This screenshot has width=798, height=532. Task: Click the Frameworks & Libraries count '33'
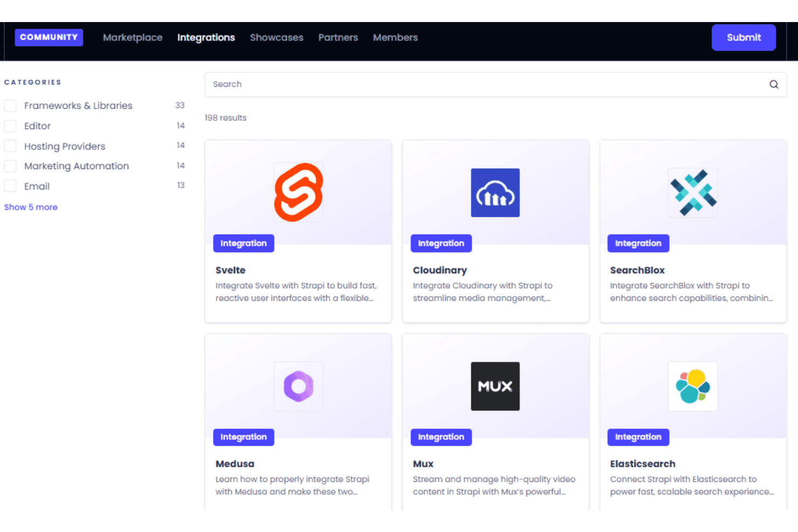[180, 105]
